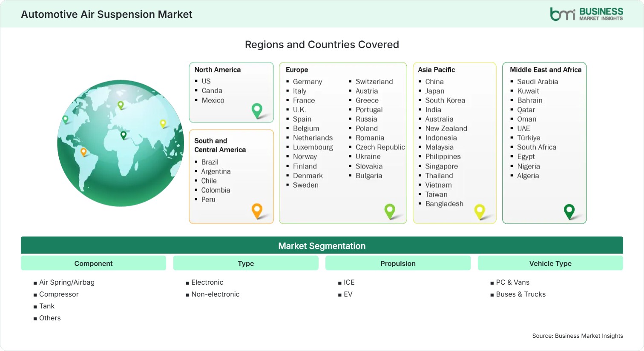Click 'Sweden' in the Europe list
This screenshot has width=644, height=351.
(x=306, y=185)
